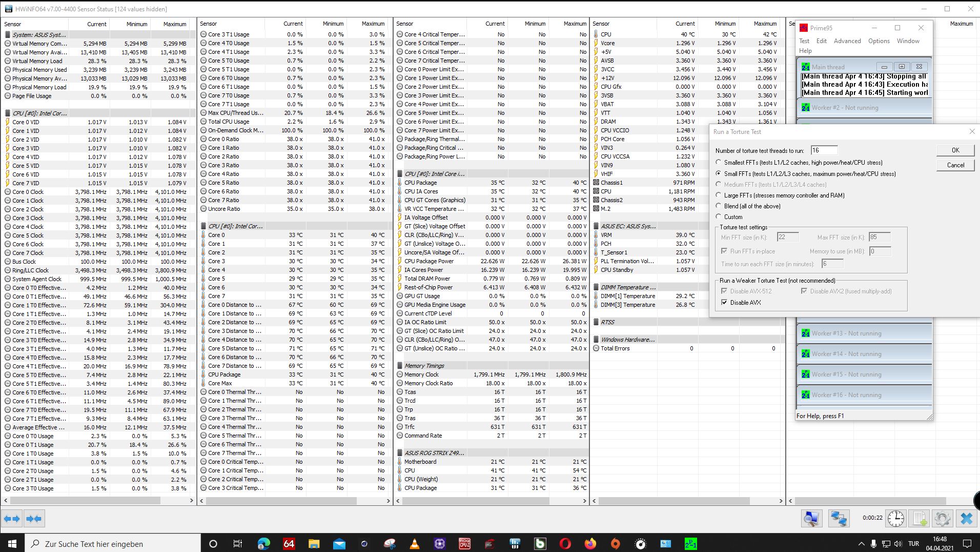980x552 pixels.
Task: Toggle Disable AVX2 fused multiply-add checkbox
Action: [804, 291]
